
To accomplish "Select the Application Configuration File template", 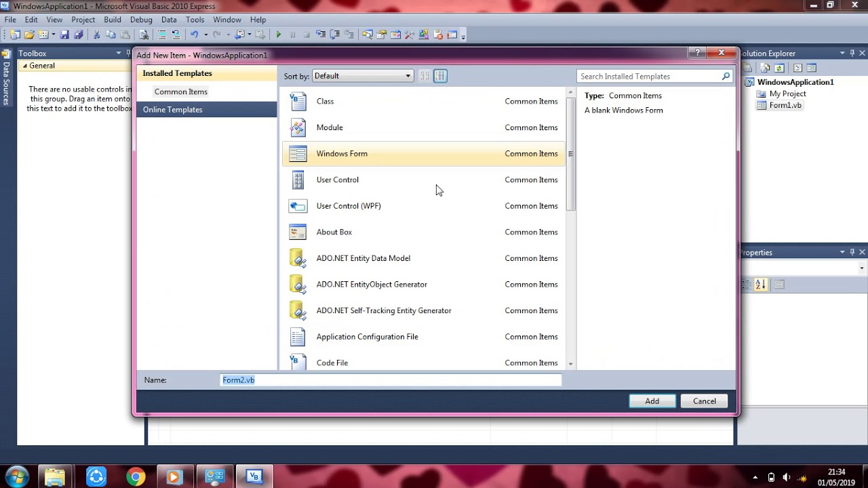I will pyautogui.click(x=423, y=337).
